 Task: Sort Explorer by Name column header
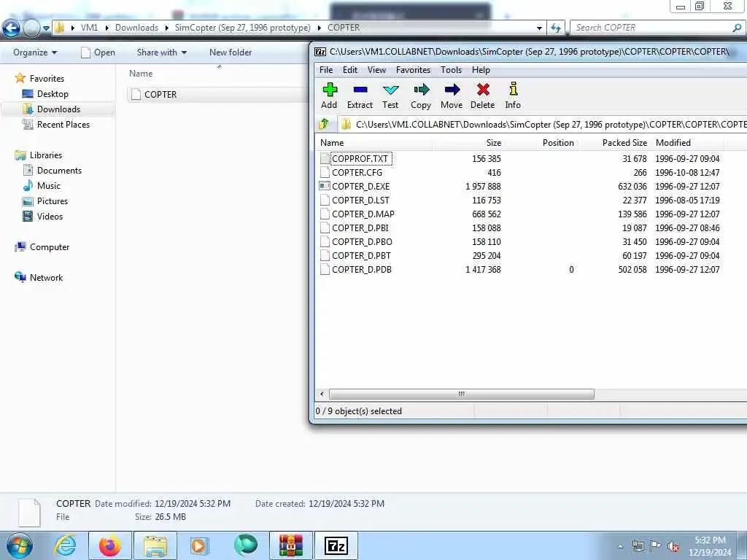[141, 74]
